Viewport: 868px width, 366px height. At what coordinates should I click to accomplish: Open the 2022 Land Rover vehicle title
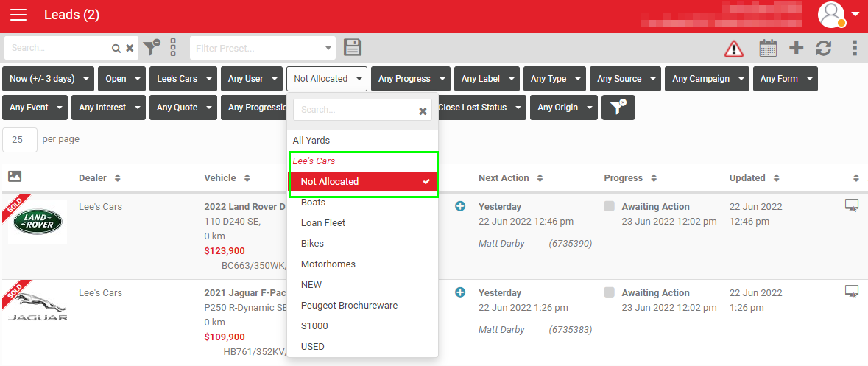click(x=245, y=206)
